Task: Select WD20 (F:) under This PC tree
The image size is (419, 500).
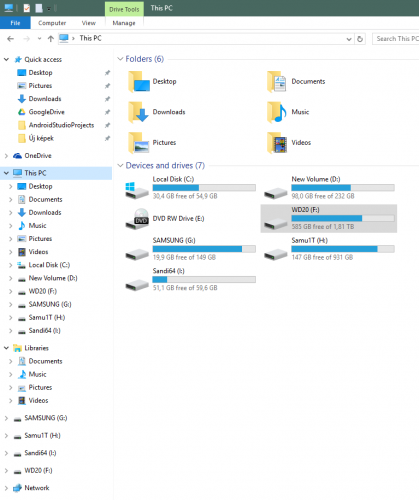Action: pyautogui.click(x=43, y=291)
